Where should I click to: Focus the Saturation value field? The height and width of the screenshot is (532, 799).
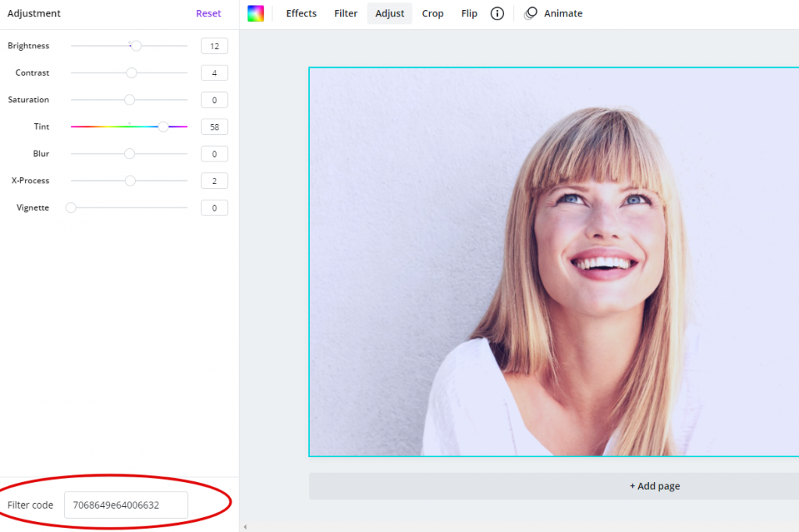click(x=214, y=100)
